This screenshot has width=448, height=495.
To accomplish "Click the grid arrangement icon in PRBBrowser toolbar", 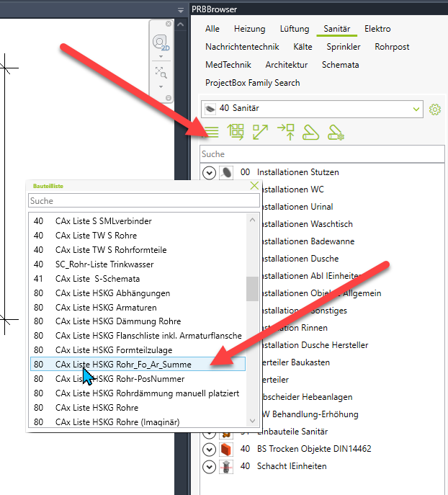I will 236,132.
